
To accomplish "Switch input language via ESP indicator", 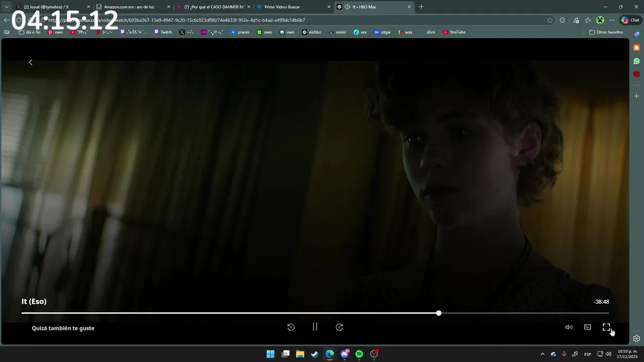I will (588, 354).
